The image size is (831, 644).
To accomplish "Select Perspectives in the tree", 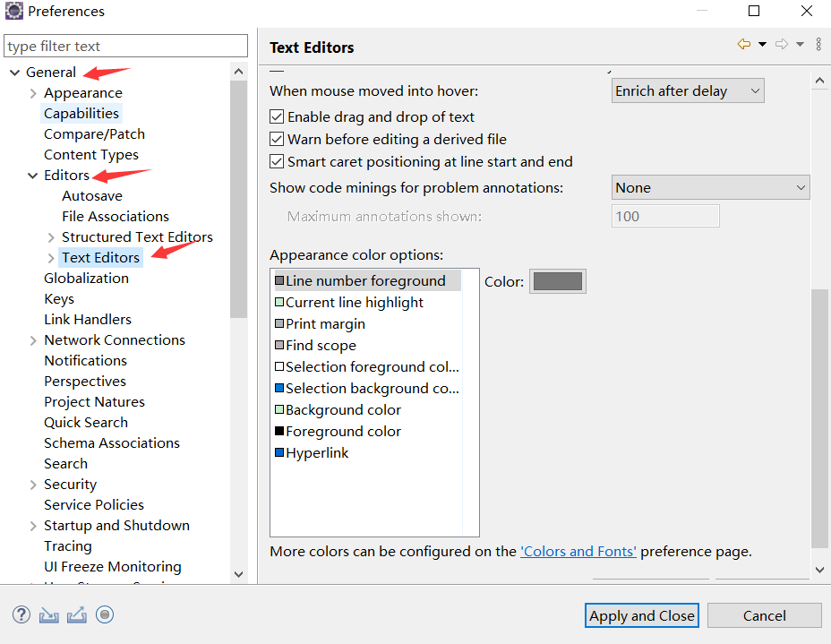I will [85, 382].
